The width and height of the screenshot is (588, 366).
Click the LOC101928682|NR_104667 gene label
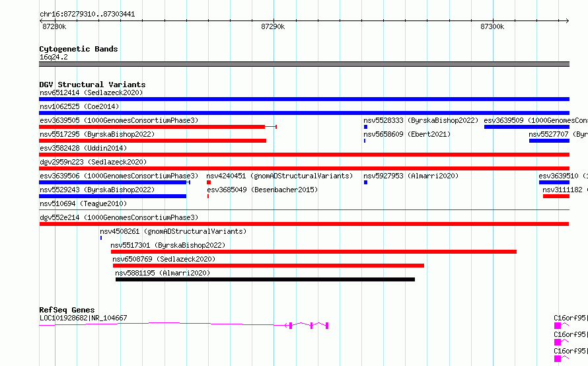point(83,318)
